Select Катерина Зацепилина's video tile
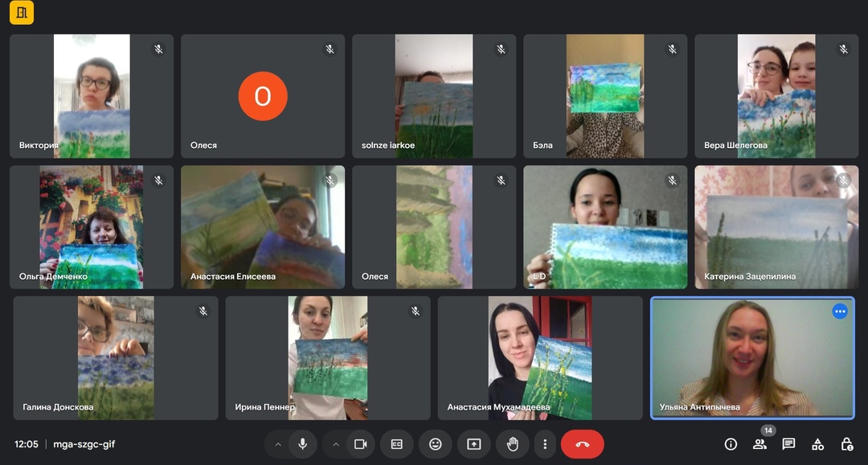This screenshot has height=465, width=868. 776,227
